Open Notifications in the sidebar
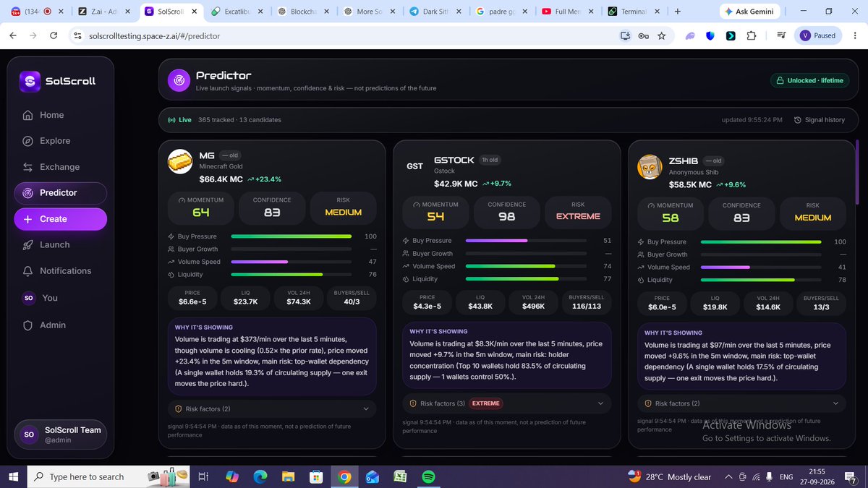 pos(60,271)
